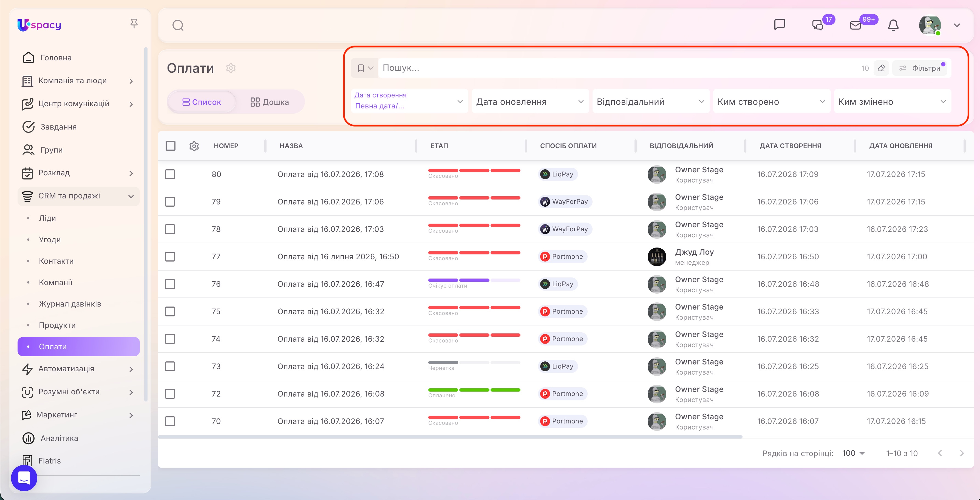Click the Фільтри button

pos(919,68)
